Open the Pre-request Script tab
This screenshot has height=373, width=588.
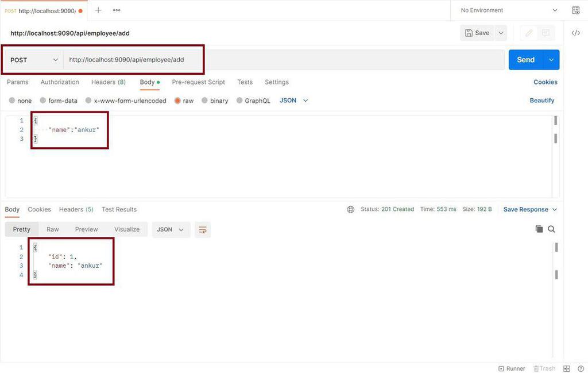198,82
